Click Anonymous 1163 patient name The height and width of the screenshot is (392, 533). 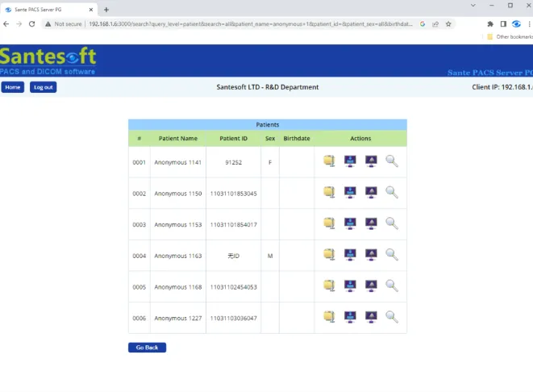tap(178, 256)
